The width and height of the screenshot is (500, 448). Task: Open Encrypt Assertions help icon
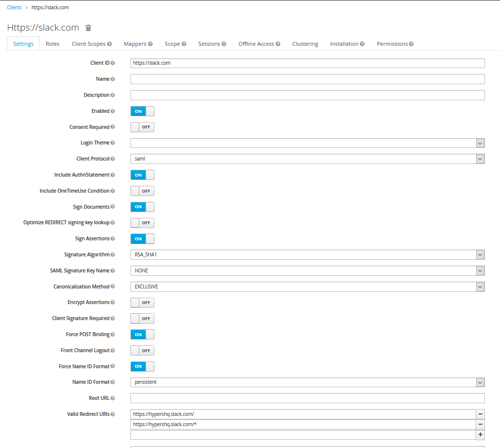112,303
